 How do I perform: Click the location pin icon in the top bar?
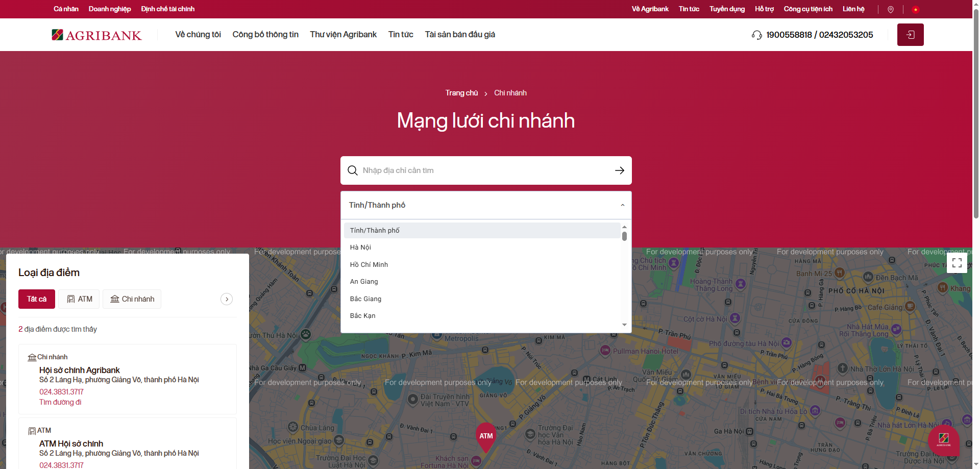point(890,9)
